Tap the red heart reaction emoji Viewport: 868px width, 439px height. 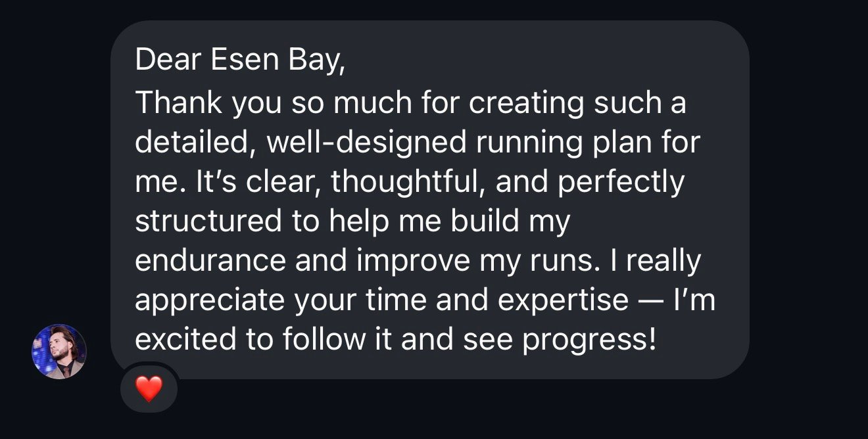149,389
